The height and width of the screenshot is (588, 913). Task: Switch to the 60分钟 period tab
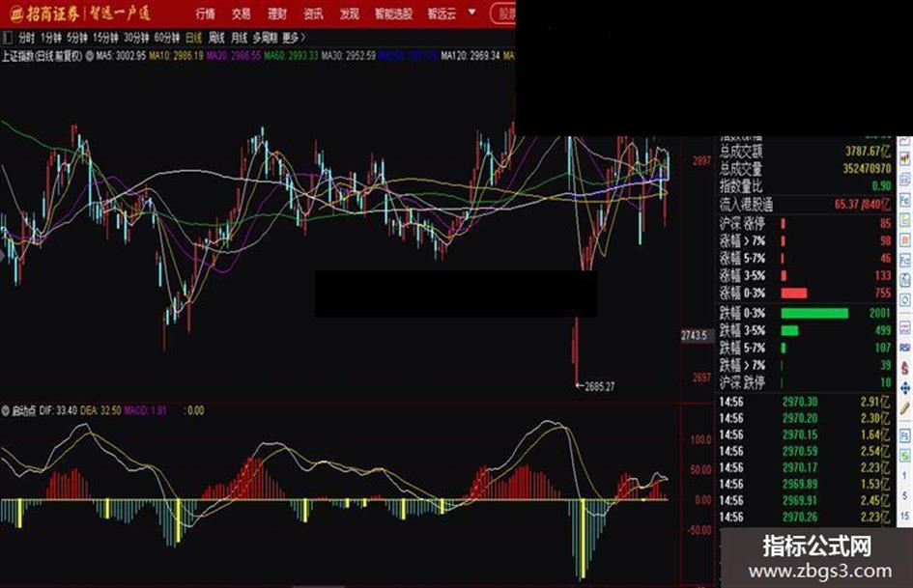tap(167, 39)
